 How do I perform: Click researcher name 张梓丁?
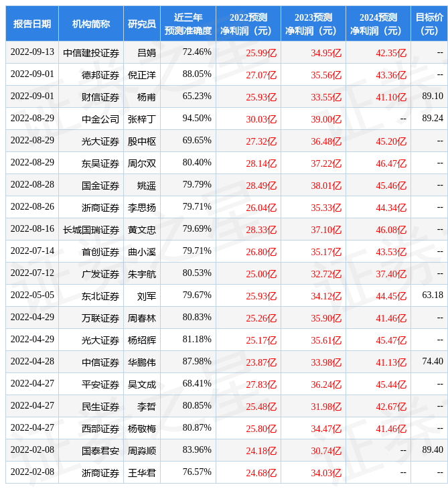[142, 119]
